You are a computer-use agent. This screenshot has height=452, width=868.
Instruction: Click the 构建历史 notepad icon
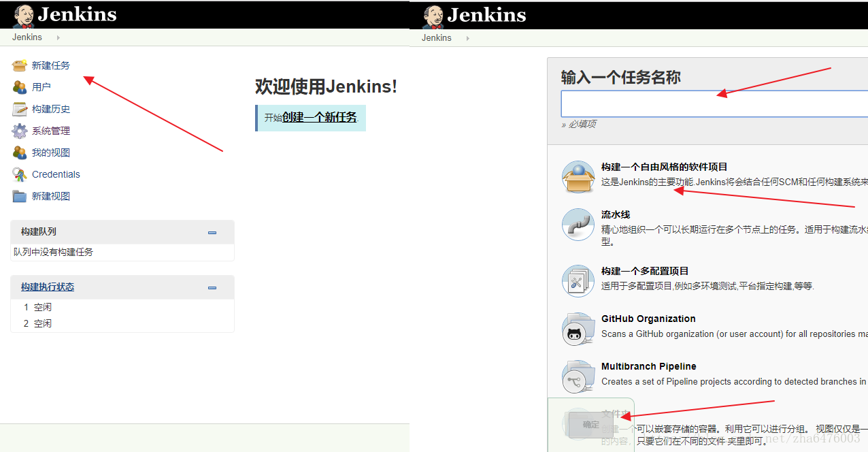(x=20, y=109)
